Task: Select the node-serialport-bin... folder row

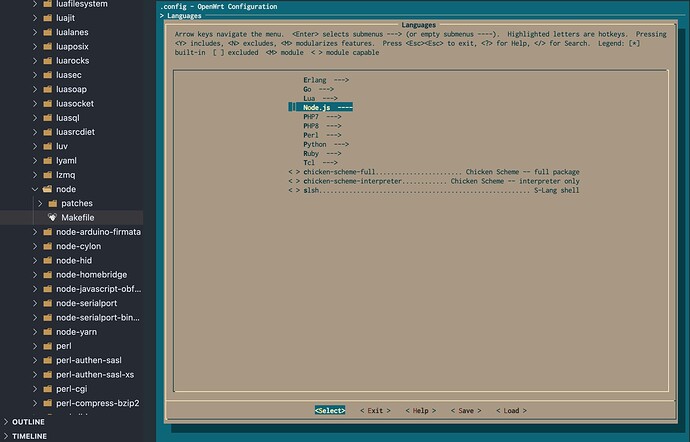Action: [72, 317]
